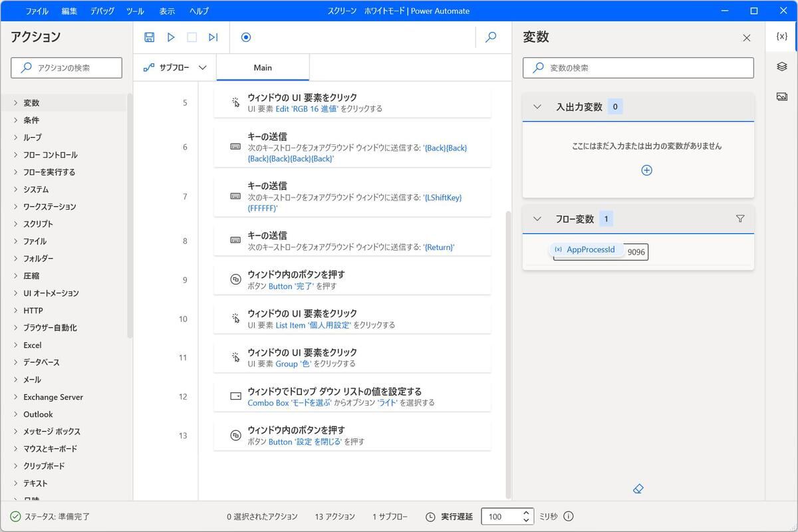Expand the テキスト action group

pyautogui.click(x=15, y=483)
